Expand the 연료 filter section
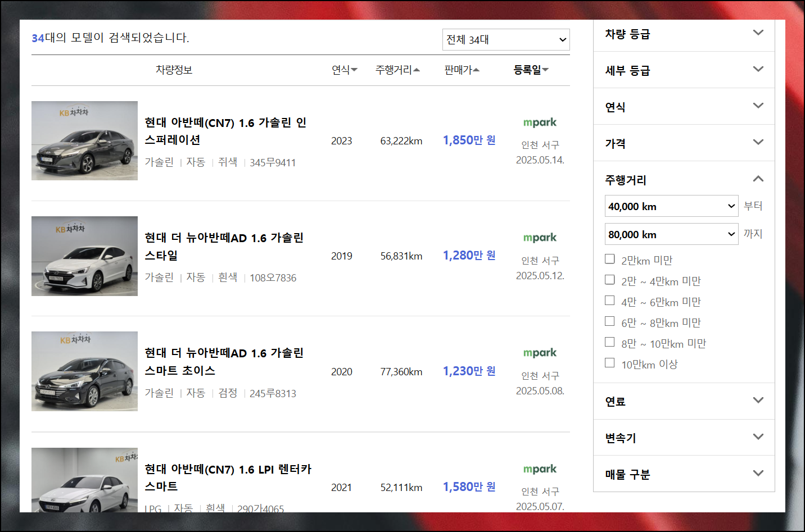This screenshot has width=805, height=532. pyautogui.click(x=684, y=401)
